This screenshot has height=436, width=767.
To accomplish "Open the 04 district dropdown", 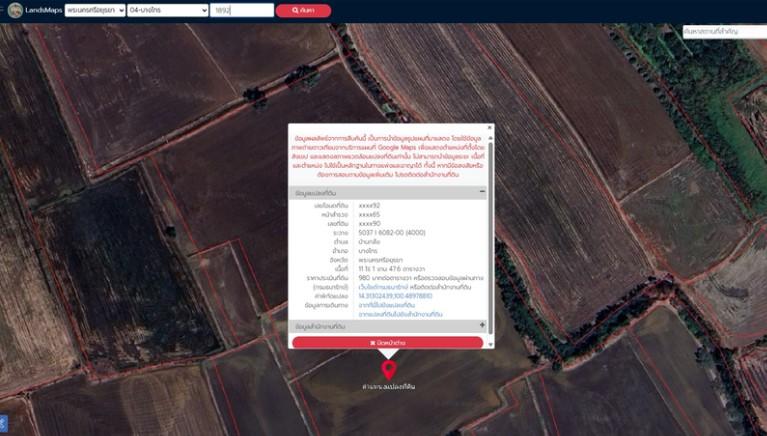I will point(168,10).
